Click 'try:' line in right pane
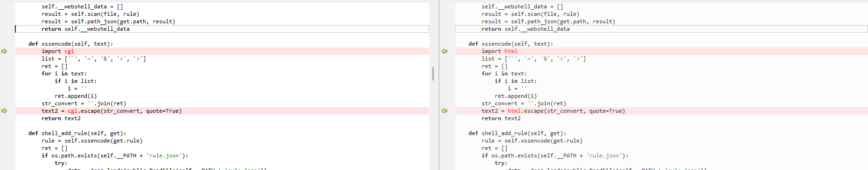 [x=501, y=163]
